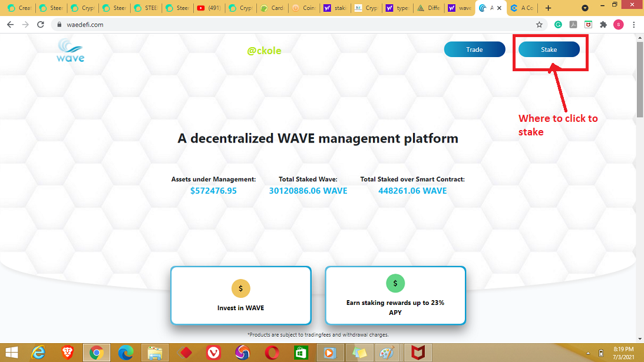Open the PDF extension icon in toolbar

click(x=573, y=25)
